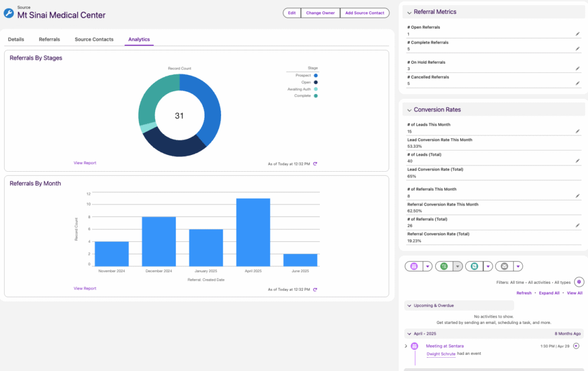Screen dimensions: 588x371
Task: Edit # of Leads This Month value
Action: pos(578,132)
